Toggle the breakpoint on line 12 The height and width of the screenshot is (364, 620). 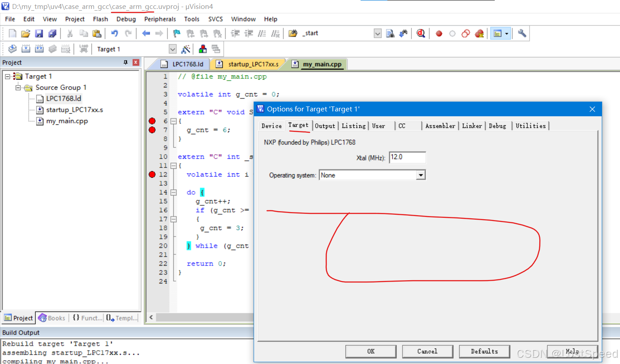152,175
